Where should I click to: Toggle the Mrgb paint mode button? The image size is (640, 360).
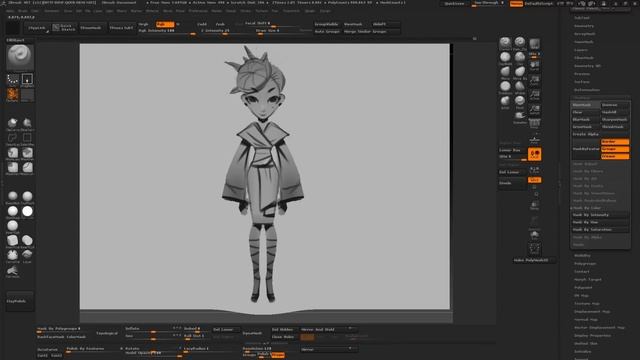click(144, 24)
